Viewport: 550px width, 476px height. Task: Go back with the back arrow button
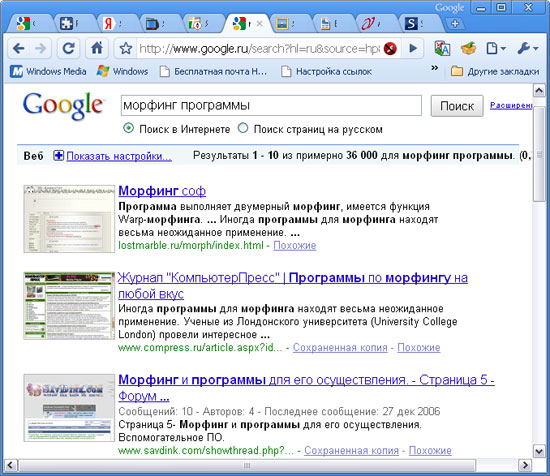tap(18, 48)
